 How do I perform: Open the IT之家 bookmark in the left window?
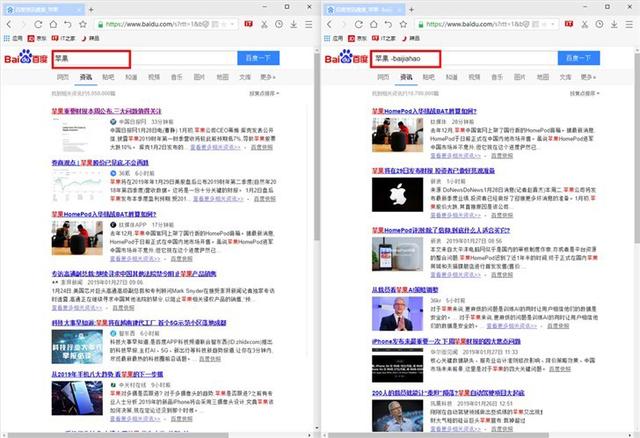point(64,38)
